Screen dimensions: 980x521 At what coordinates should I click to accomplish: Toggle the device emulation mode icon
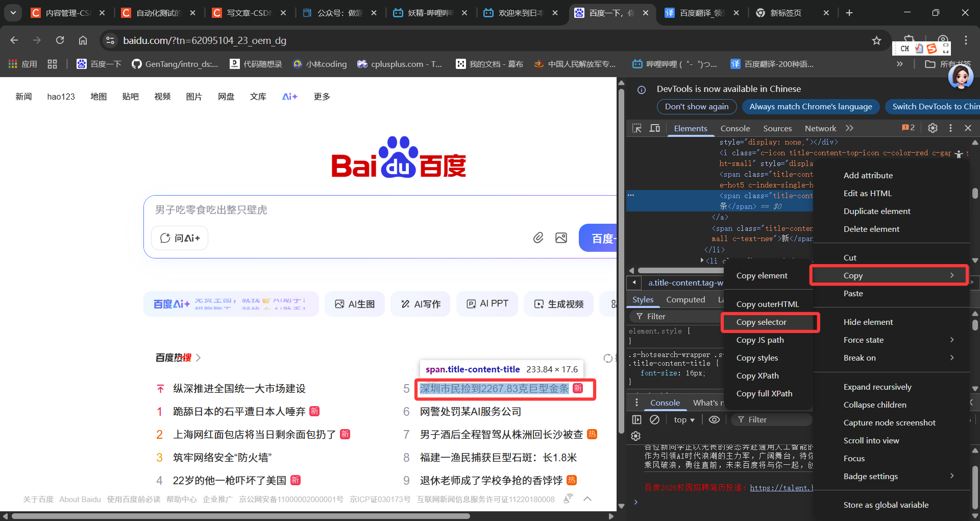655,128
